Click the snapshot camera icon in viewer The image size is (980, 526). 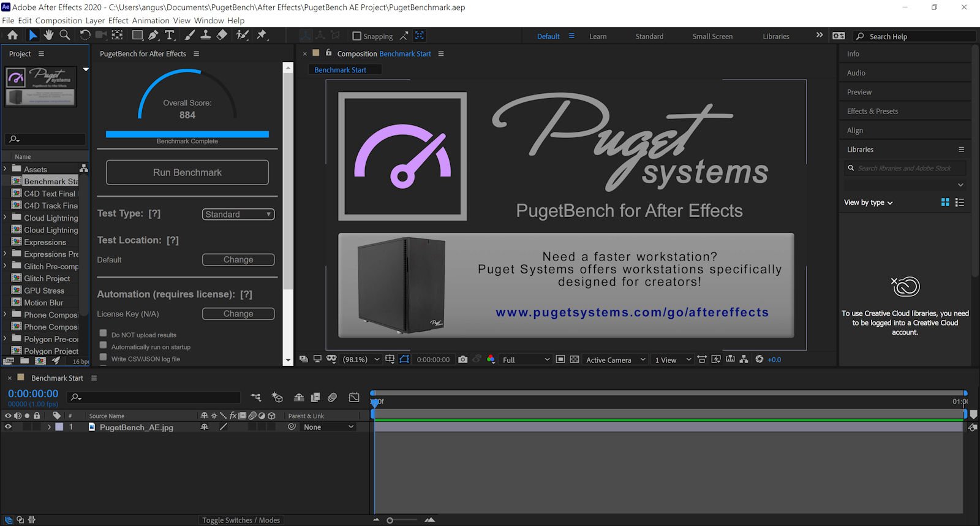point(463,359)
